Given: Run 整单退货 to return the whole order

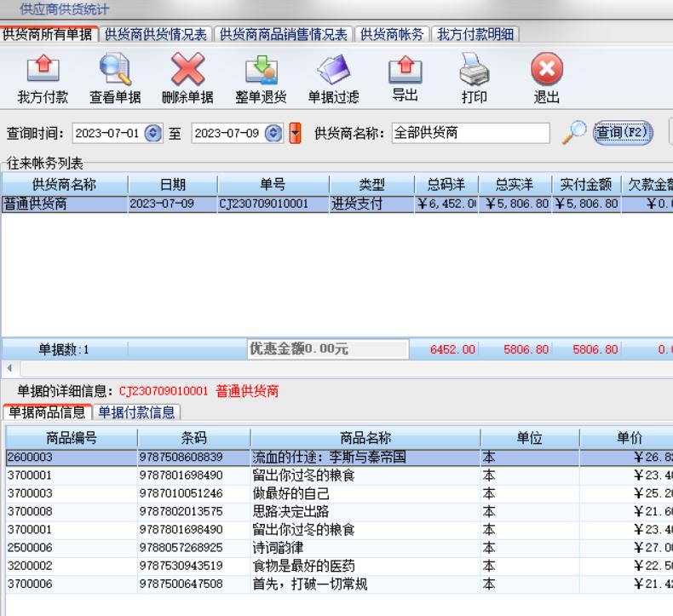Looking at the screenshot, I should click(x=261, y=78).
